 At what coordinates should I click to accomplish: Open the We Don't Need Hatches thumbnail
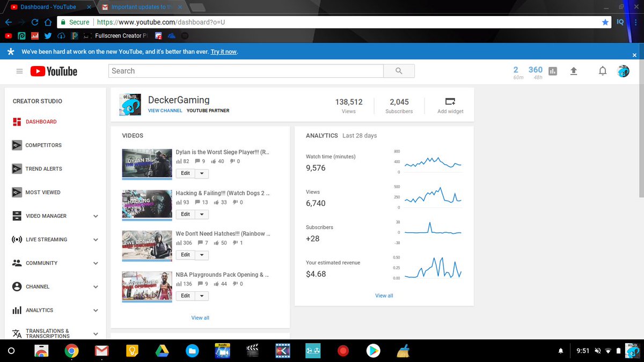click(x=147, y=245)
